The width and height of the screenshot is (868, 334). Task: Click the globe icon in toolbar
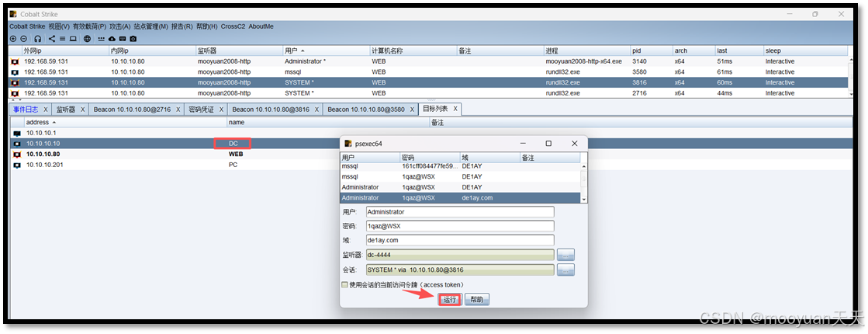(88, 39)
